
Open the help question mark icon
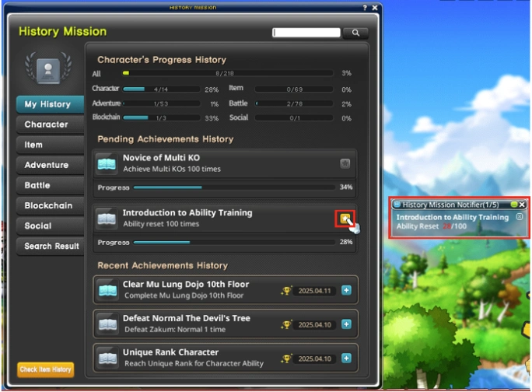(x=365, y=8)
